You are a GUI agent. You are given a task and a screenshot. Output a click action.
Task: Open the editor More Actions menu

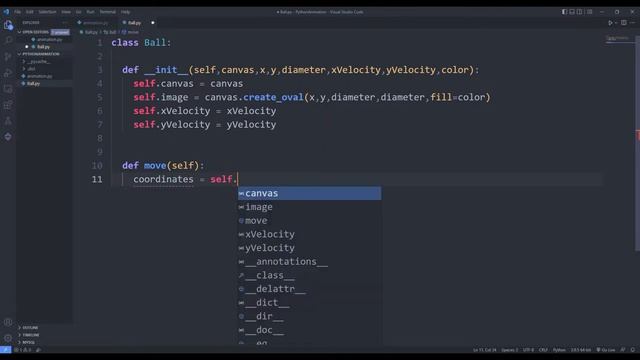pyautogui.click(x=632, y=23)
